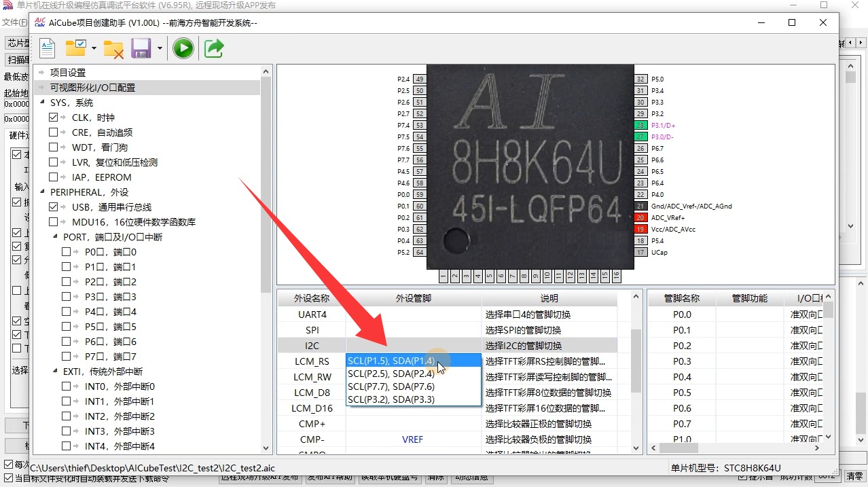Viewport: 868px width, 487px height.
Task: Click the 管脚功能 column header
Action: pos(749,298)
